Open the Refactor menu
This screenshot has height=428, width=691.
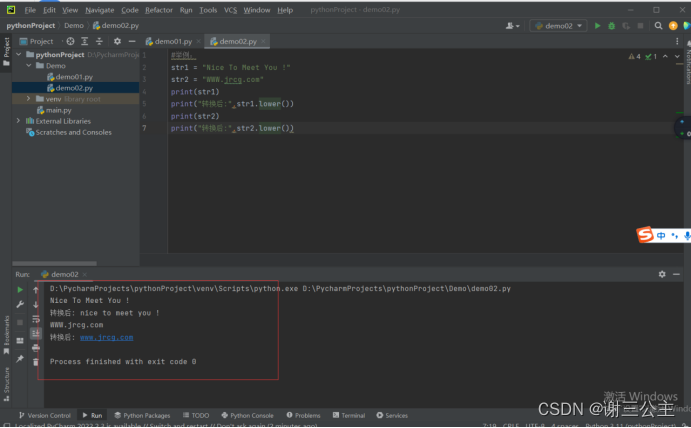[159, 10]
